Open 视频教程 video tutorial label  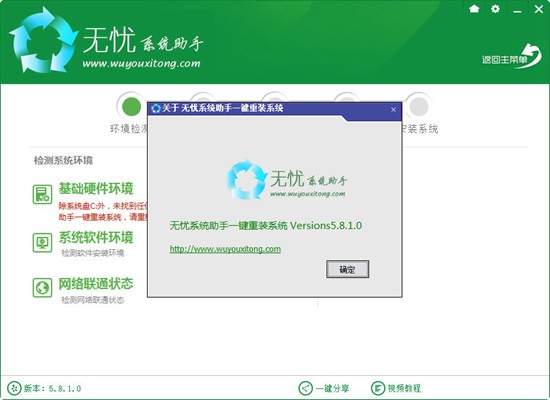404,388
